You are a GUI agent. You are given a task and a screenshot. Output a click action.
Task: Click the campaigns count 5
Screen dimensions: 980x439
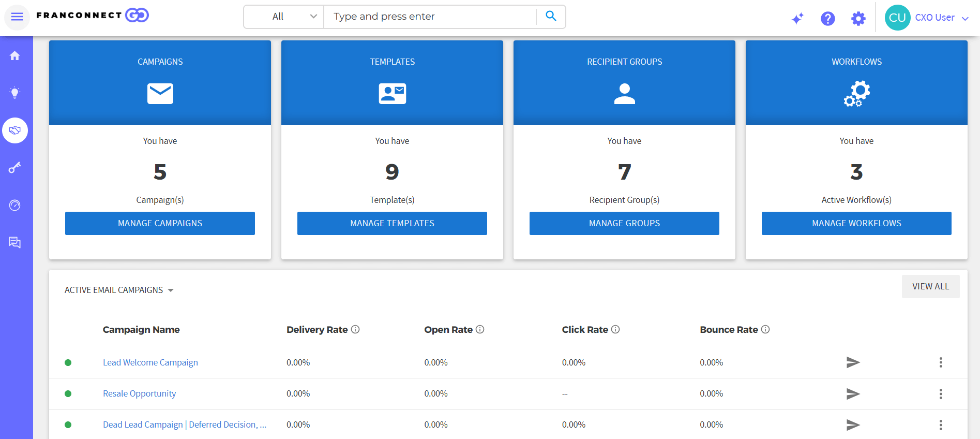click(160, 172)
